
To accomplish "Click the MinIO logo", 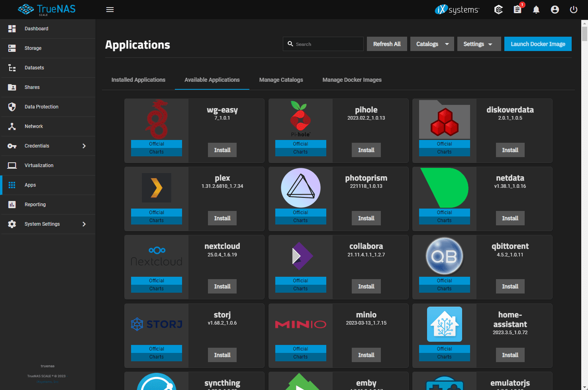I will [301, 324].
